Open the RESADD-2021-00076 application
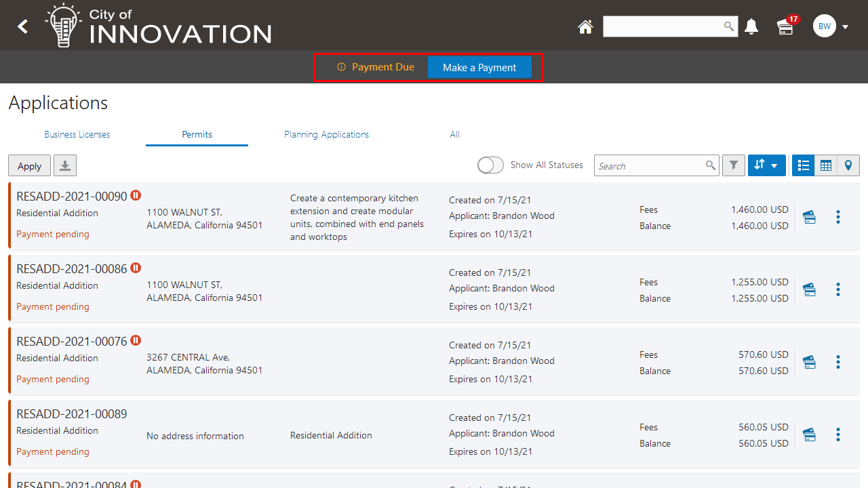The image size is (868, 488). pyautogui.click(x=71, y=341)
